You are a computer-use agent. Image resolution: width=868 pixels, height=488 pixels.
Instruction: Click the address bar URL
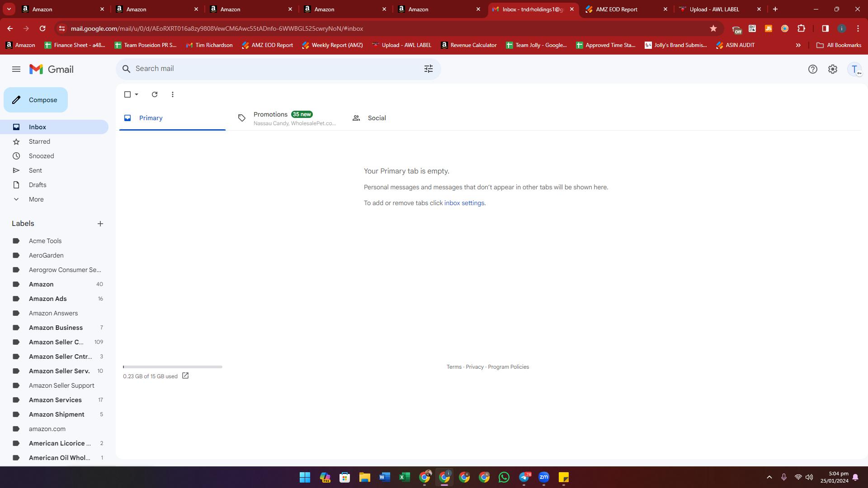click(x=217, y=28)
